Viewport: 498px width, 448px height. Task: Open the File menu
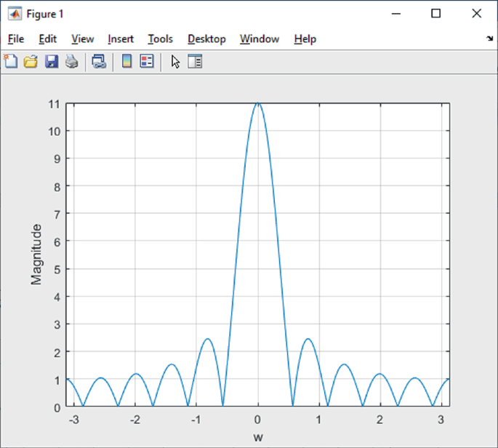16,39
